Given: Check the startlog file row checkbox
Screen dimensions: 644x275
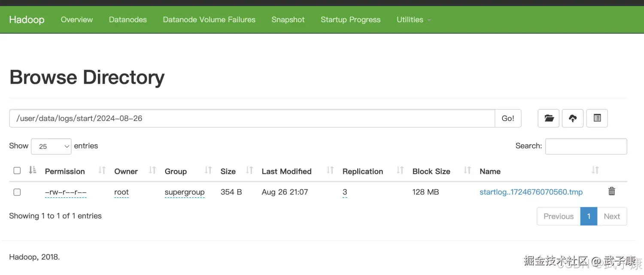Looking at the screenshot, I should [x=17, y=192].
